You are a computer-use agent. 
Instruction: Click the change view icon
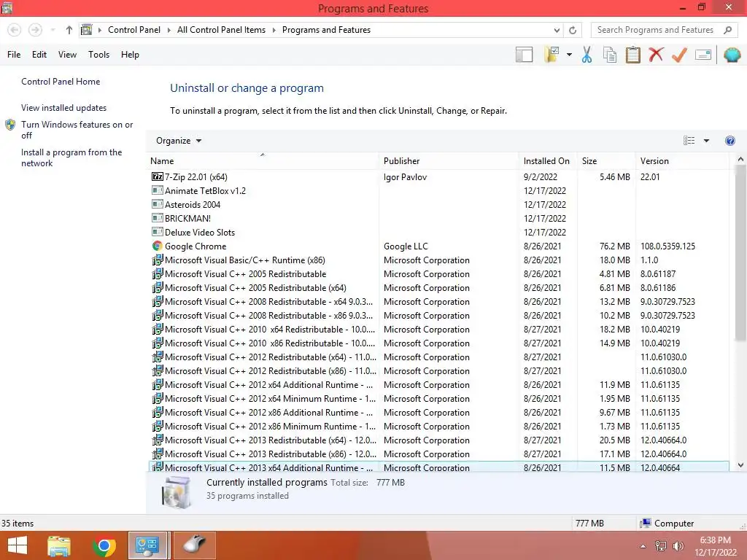click(689, 141)
